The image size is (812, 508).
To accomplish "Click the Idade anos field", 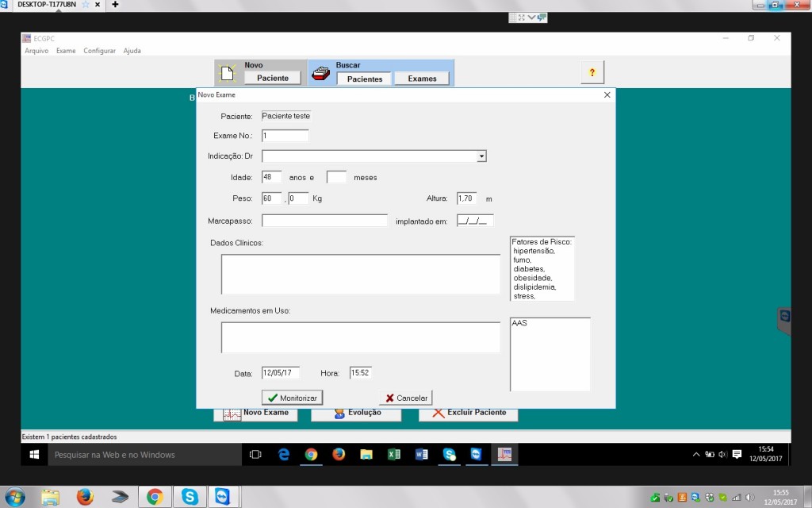I will pyautogui.click(x=271, y=177).
